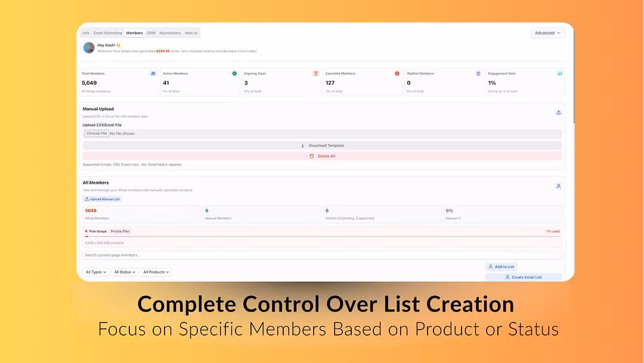Click the Engagement Rate chart icon
The image size is (644, 363).
pyautogui.click(x=559, y=73)
